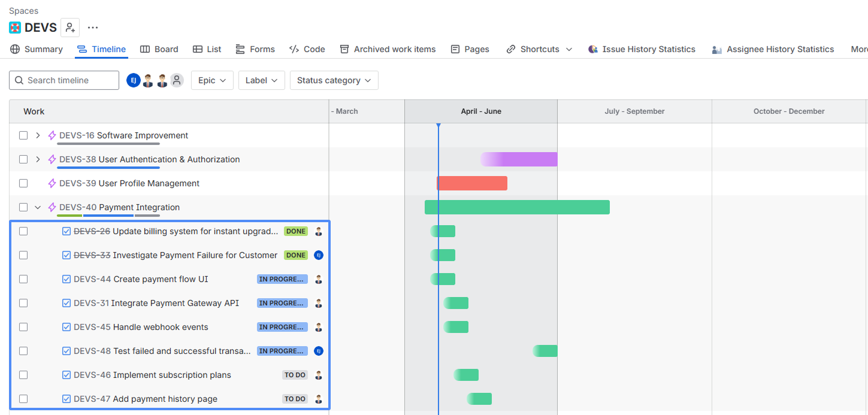This screenshot has width=868, height=415.
Task: Click the task type icon for DEVS-45
Action: pos(66,327)
